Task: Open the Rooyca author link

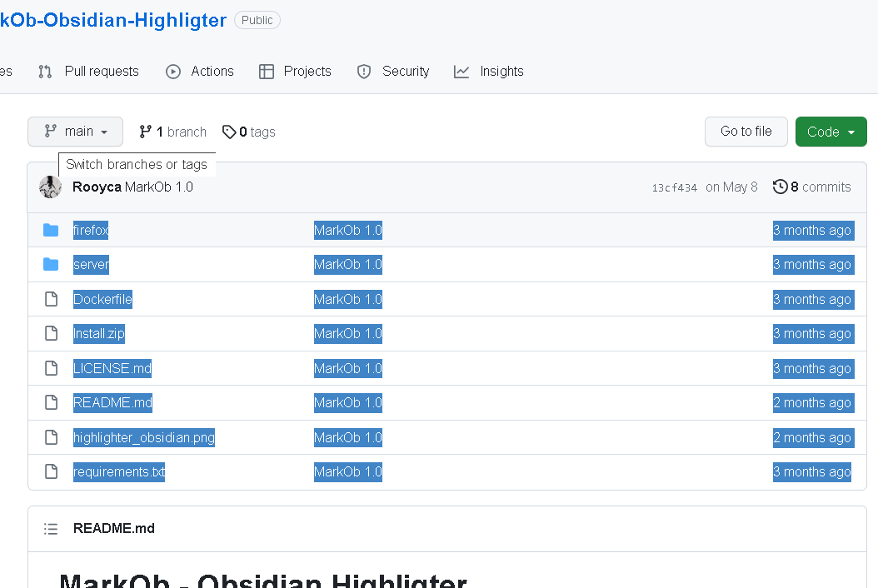Action: pos(97,187)
